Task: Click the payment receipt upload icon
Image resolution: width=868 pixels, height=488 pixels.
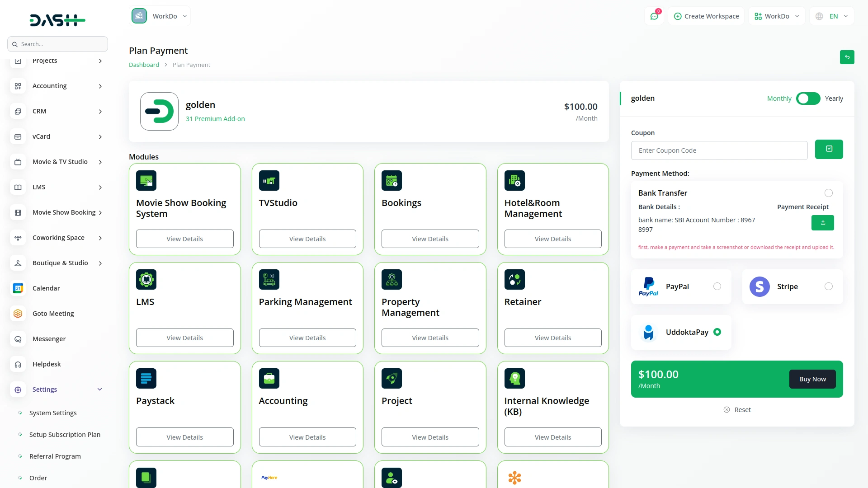Action: (x=822, y=223)
